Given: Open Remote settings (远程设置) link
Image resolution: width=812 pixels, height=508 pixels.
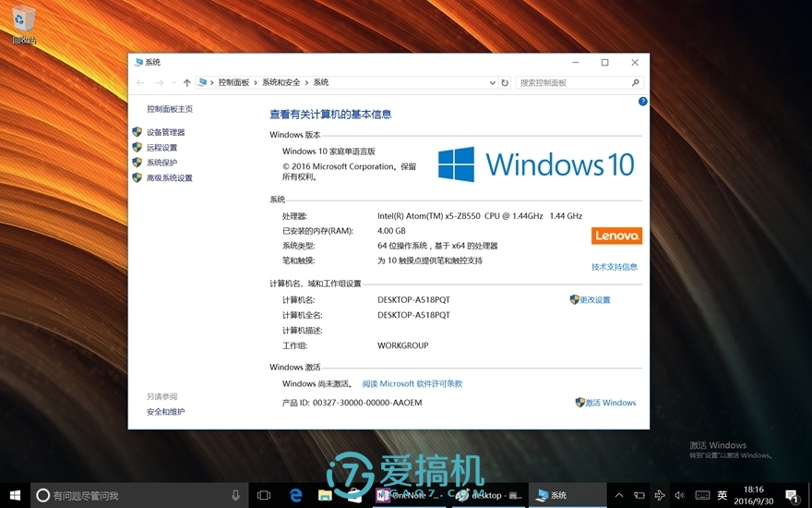Looking at the screenshot, I should pyautogui.click(x=161, y=147).
